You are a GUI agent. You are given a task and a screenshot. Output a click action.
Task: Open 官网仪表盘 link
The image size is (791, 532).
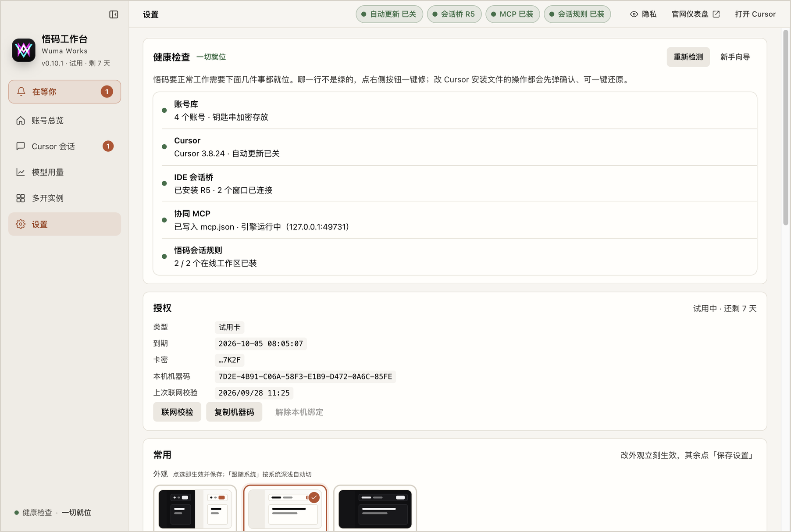696,14
